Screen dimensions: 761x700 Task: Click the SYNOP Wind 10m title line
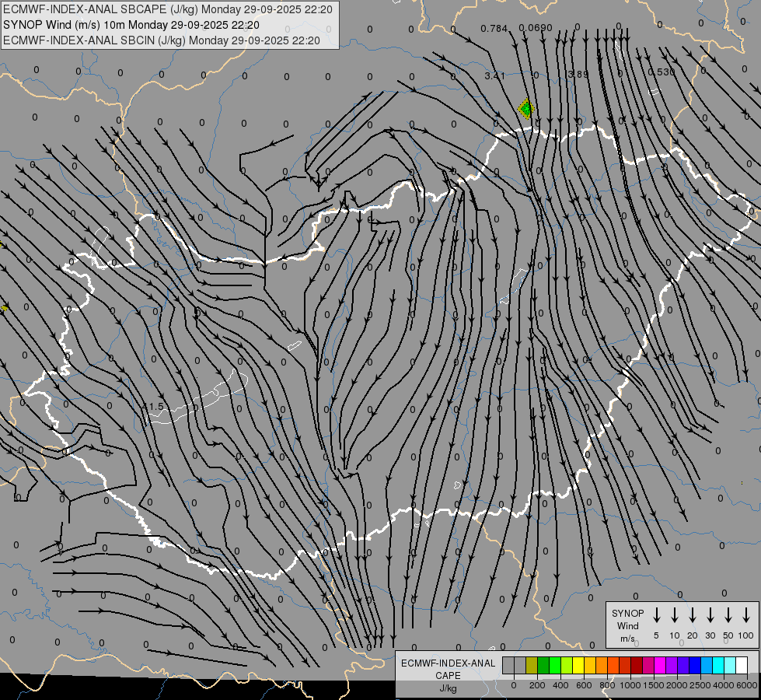click(131, 25)
